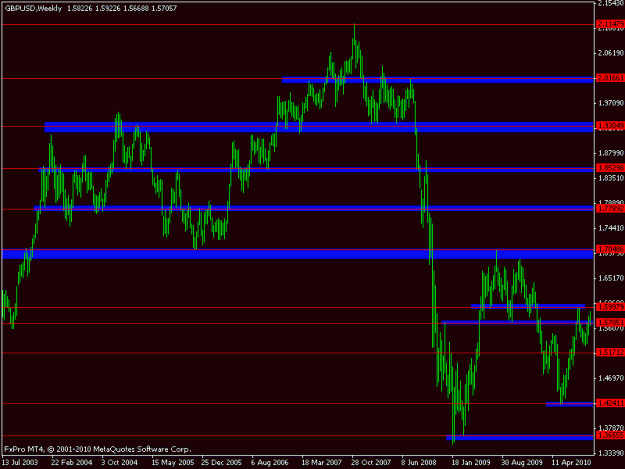625x469 pixels.
Task: Click the 1.85298 red price label
Action: (610, 168)
